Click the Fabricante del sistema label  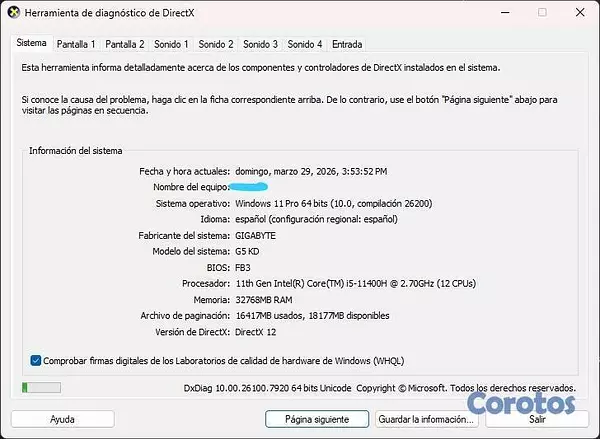tap(184, 235)
